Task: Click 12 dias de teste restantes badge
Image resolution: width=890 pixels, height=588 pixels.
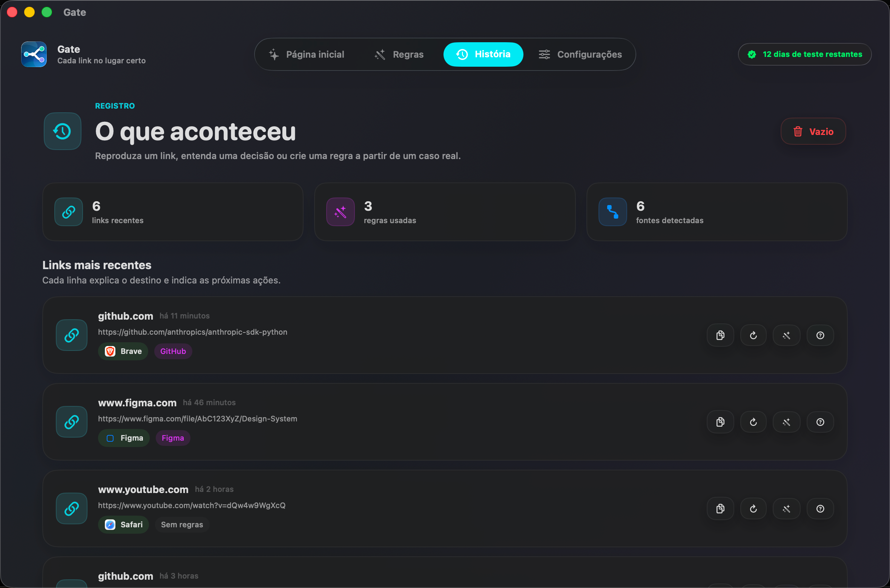Action: pyautogui.click(x=805, y=54)
